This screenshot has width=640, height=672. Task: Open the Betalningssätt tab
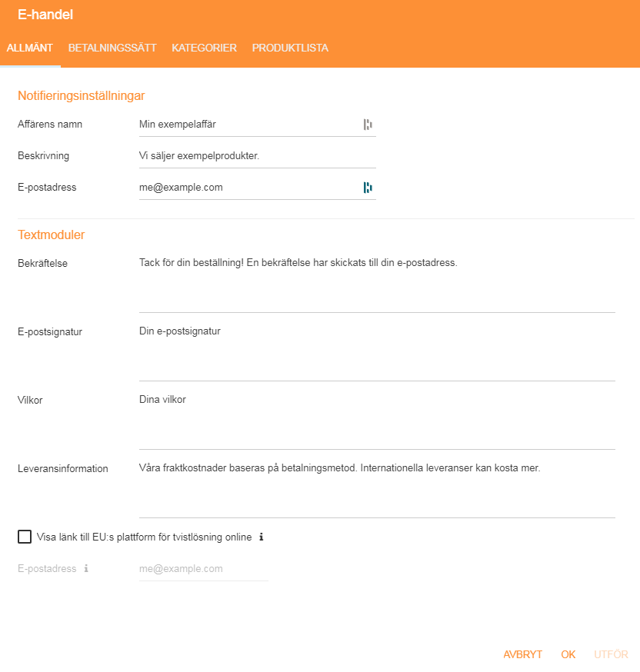pos(112,48)
